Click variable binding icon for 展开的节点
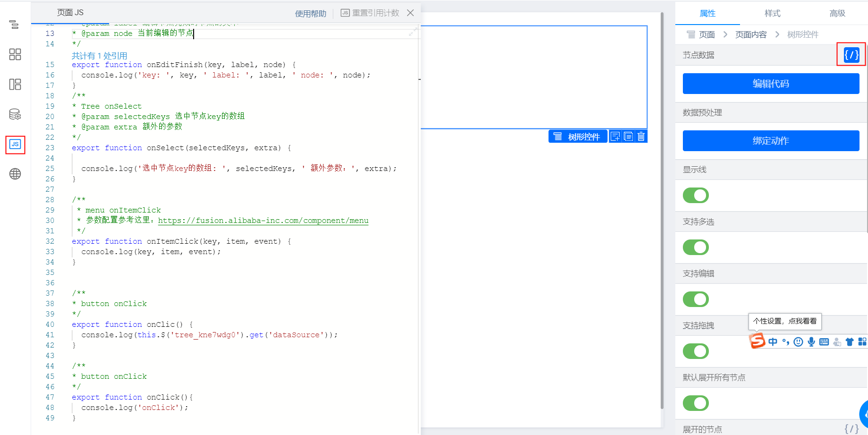The width and height of the screenshot is (868, 435). click(x=851, y=429)
